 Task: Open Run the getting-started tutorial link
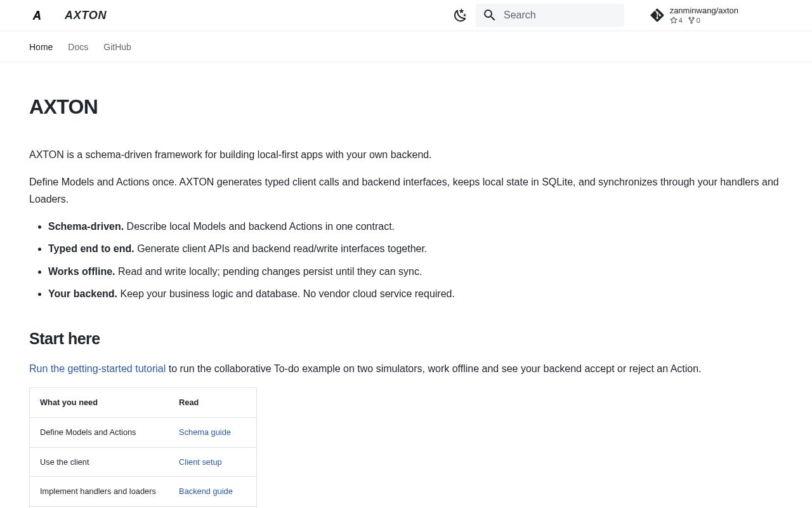[97, 369]
